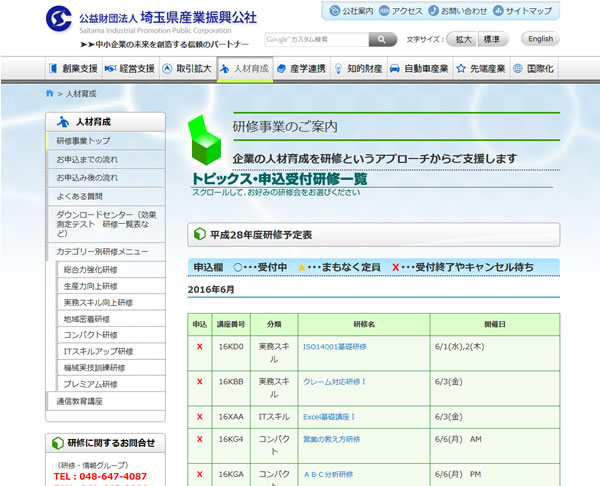Click the 経営支援 handshake icon
600x486 pixels.
pyautogui.click(x=110, y=69)
